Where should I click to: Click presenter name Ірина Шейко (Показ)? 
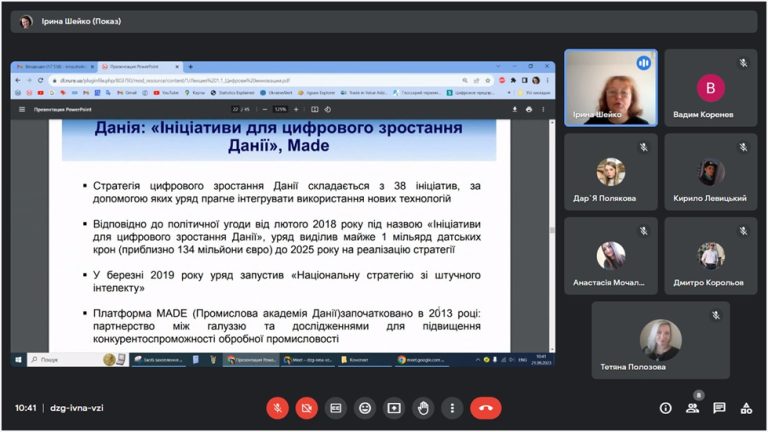(81, 21)
